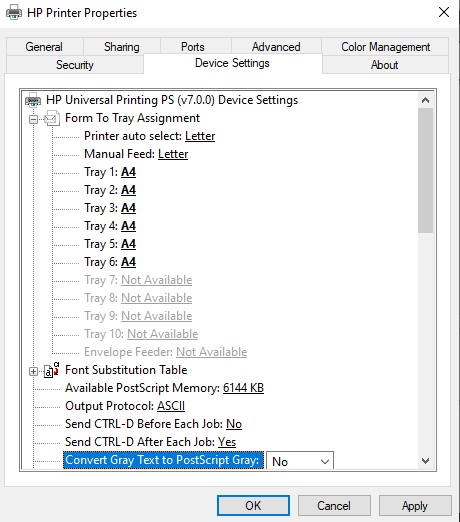Select the Advanced tab

click(x=276, y=47)
